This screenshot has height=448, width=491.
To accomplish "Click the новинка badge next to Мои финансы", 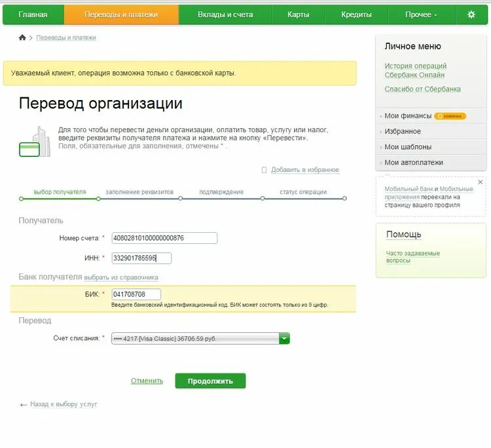I will [450, 116].
